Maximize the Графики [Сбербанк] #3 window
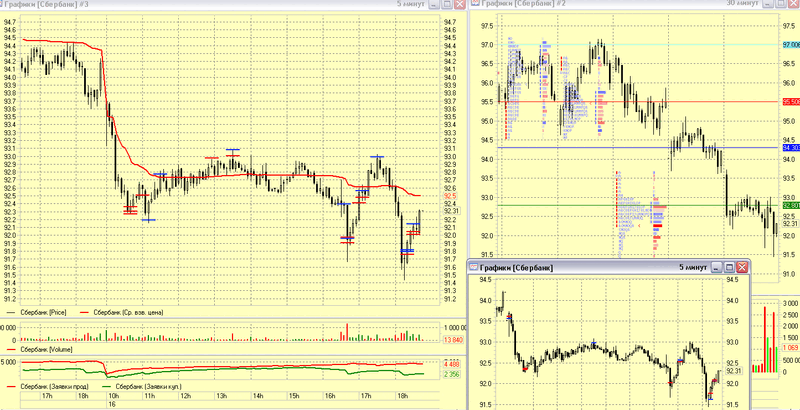The image size is (800, 410). [x=447, y=4]
